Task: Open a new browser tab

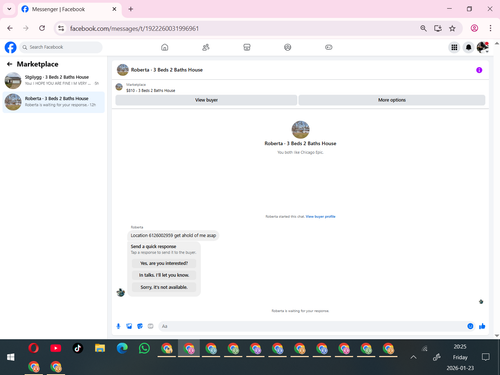Action: point(131,9)
